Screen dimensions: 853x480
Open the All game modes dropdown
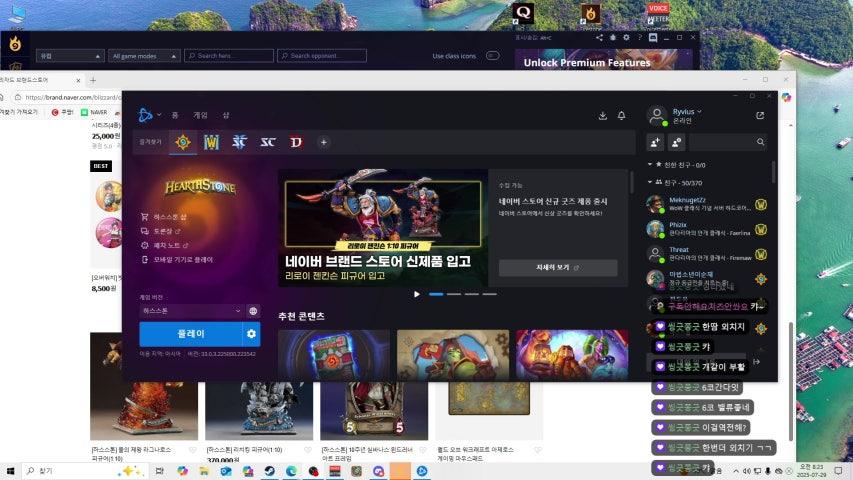[x=144, y=56]
